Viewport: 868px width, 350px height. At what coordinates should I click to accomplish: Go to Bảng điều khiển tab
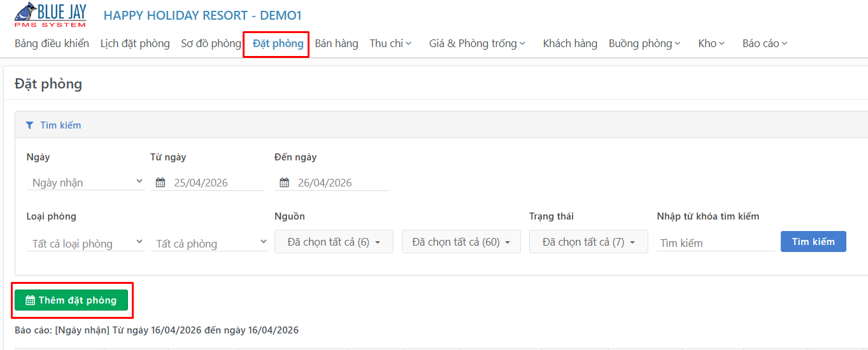(x=52, y=43)
